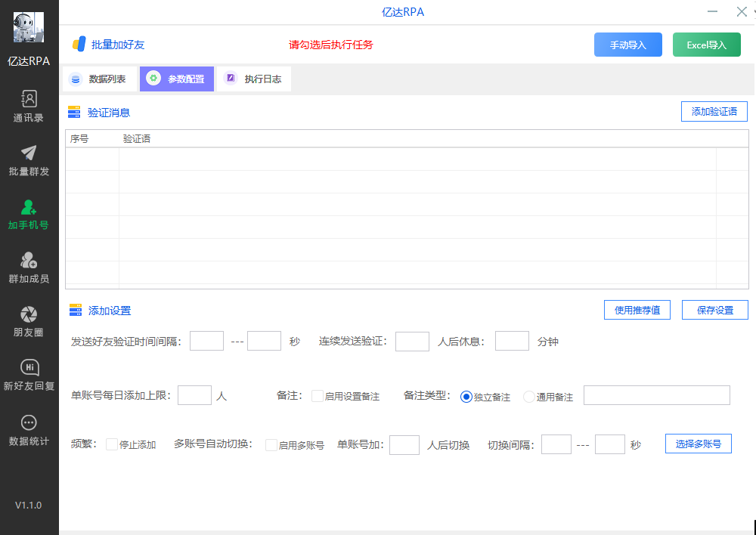
Task: Click the 添加验证语 button
Action: click(714, 112)
